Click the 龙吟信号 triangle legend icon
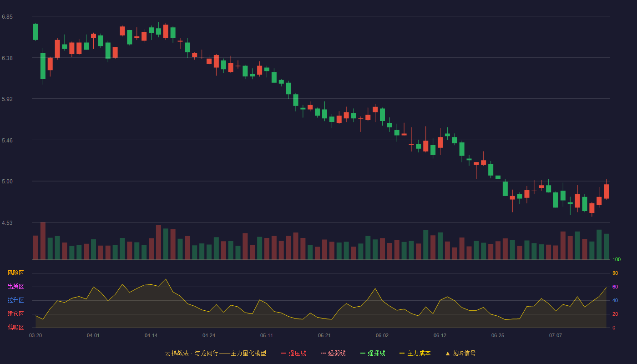This screenshot has height=364, width=637. pos(448,353)
